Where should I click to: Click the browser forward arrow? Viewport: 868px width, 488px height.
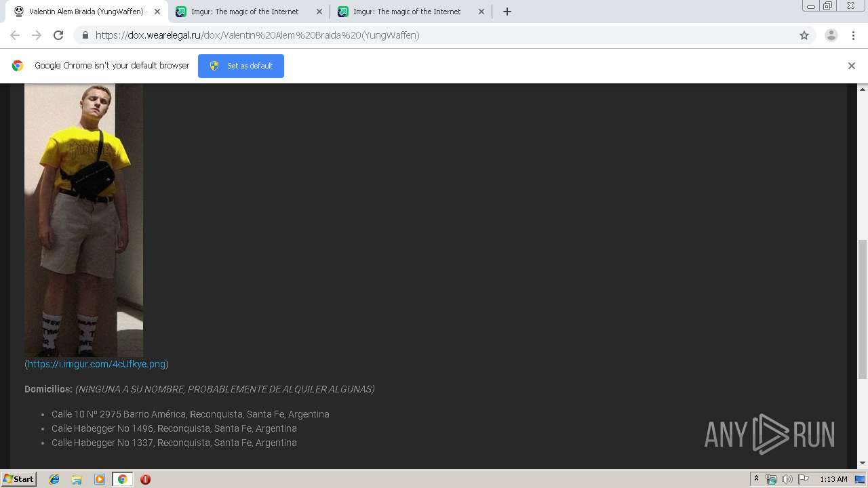tap(37, 35)
